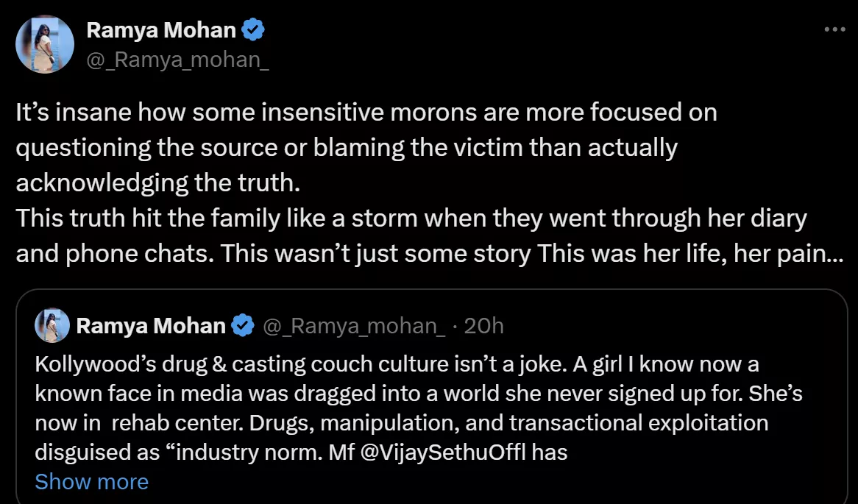Click the small avatar in the quoted tweet
This screenshot has width=858, height=504.
tap(52, 326)
